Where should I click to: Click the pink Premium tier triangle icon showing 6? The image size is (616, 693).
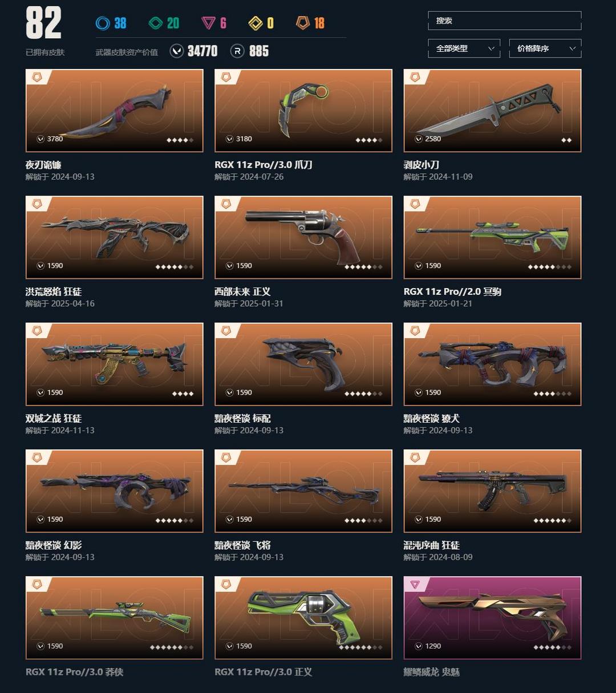click(x=208, y=23)
